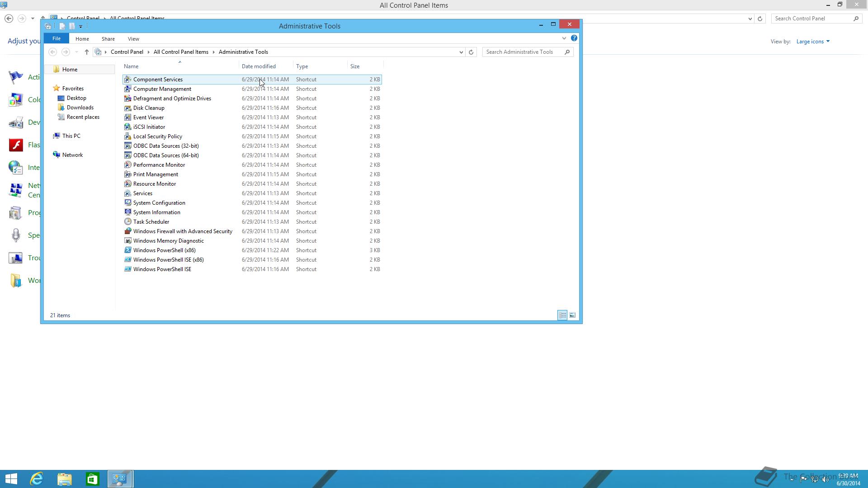Open the View by Large icons dropdown

point(813,42)
